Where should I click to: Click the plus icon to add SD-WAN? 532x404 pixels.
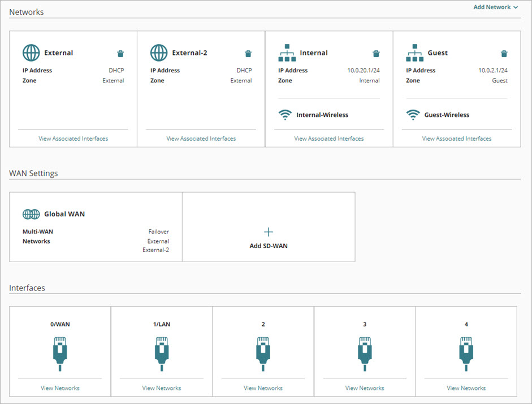tap(269, 232)
